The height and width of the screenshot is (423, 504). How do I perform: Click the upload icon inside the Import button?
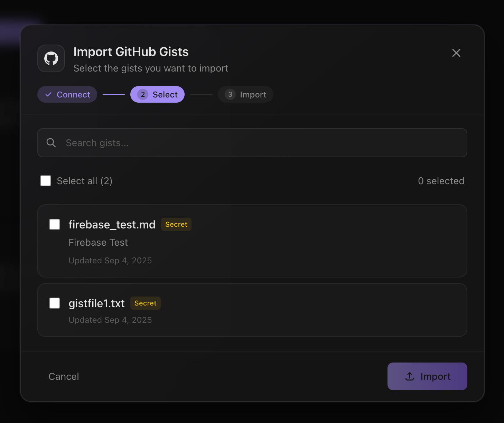410,376
